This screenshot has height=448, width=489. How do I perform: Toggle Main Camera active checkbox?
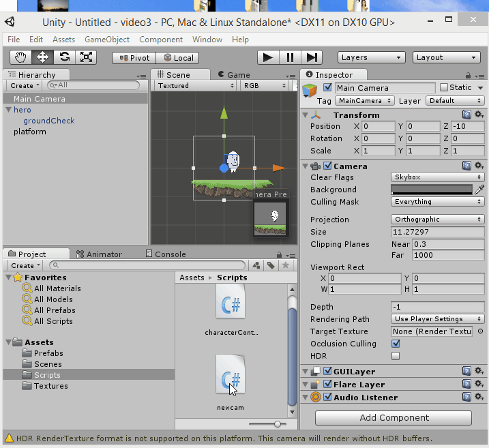[x=327, y=87]
